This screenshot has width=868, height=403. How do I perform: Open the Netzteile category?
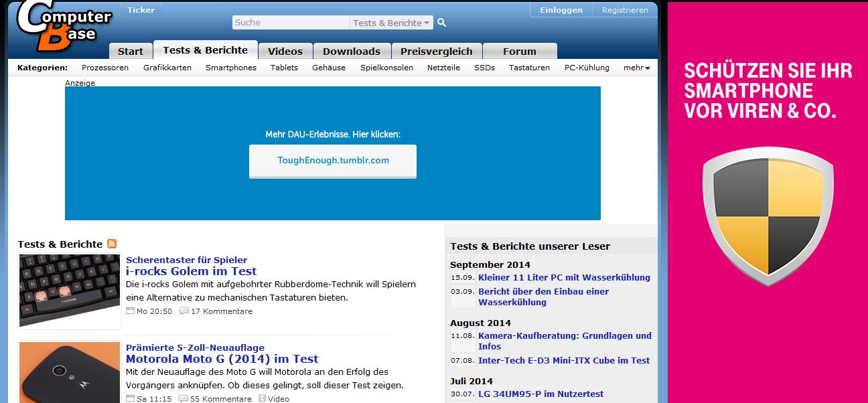[x=443, y=68]
